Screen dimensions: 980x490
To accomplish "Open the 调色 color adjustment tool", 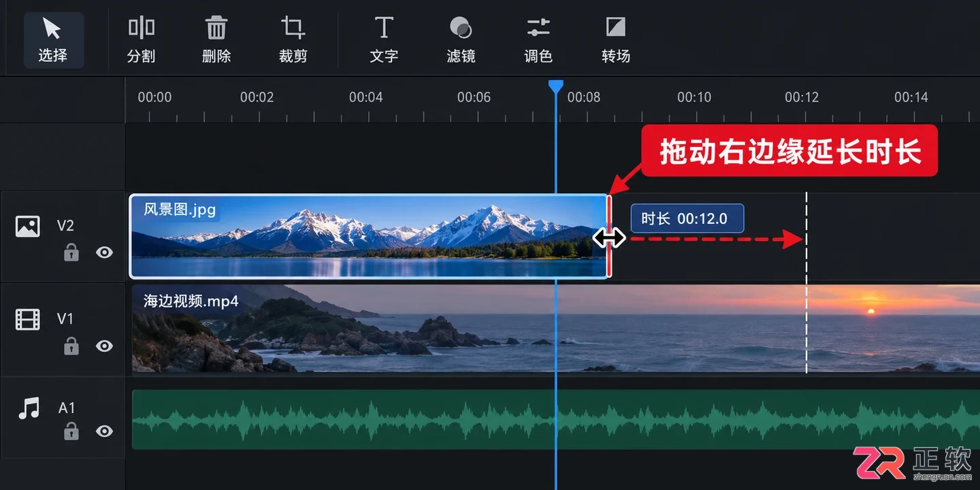I will point(538,39).
